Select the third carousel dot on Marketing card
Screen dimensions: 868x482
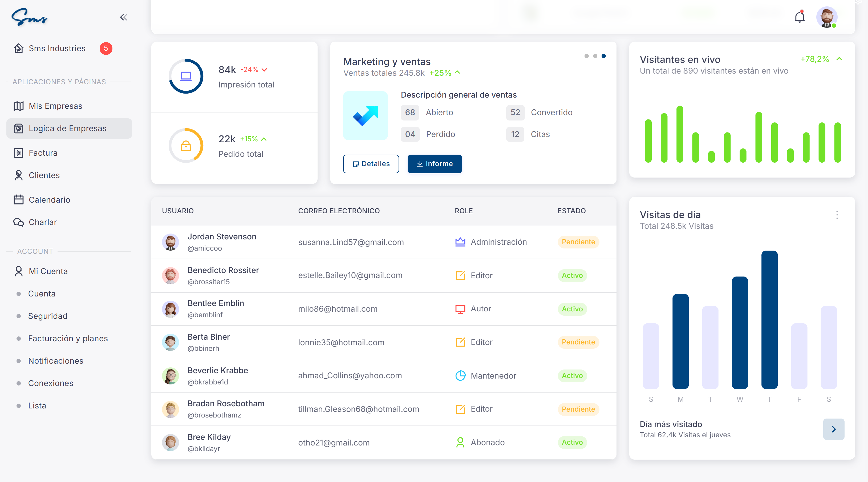(604, 56)
